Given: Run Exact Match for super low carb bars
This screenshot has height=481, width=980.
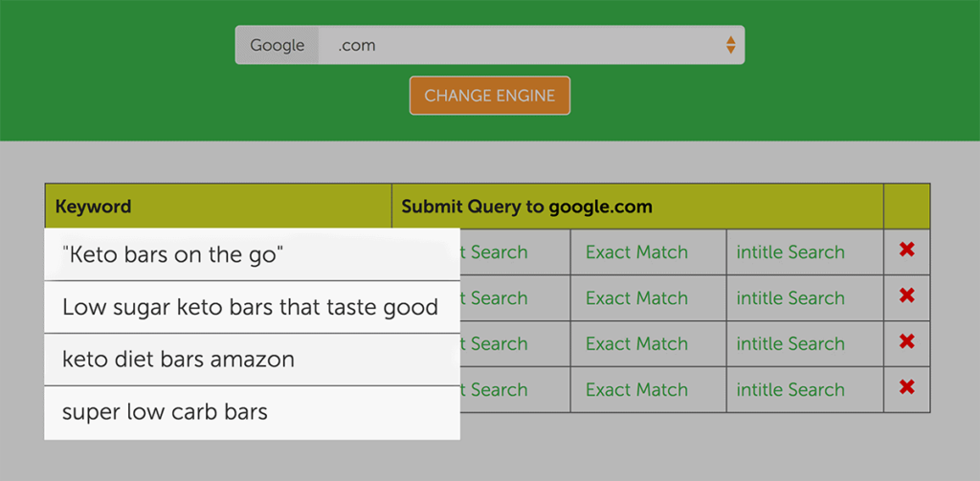Looking at the screenshot, I should (636, 390).
